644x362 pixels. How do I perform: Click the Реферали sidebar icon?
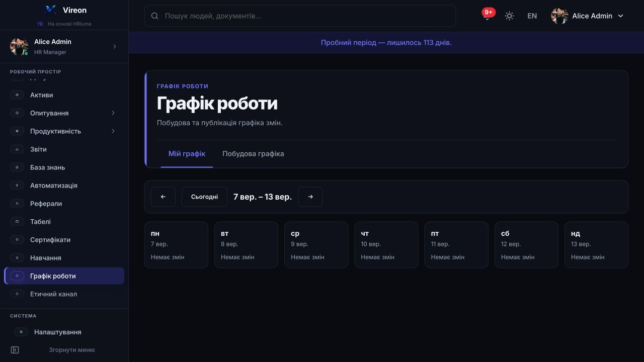(17, 204)
